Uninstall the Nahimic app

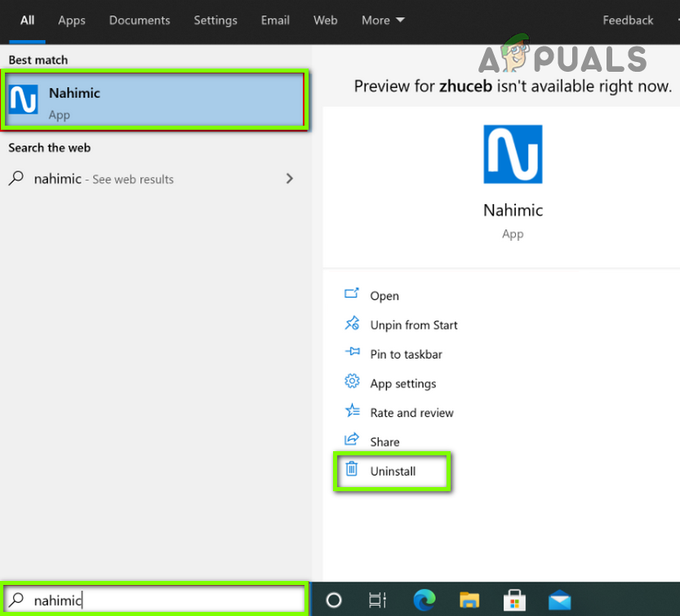pyautogui.click(x=392, y=472)
